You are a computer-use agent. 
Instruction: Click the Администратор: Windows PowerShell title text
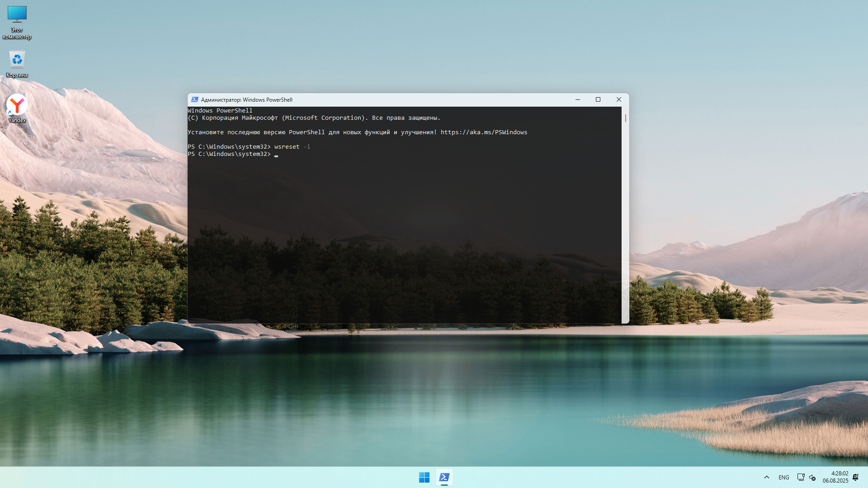[x=247, y=100]
